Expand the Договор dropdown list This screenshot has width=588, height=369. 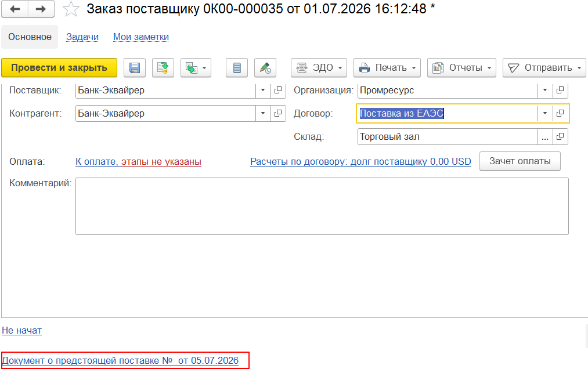[545, 114]
